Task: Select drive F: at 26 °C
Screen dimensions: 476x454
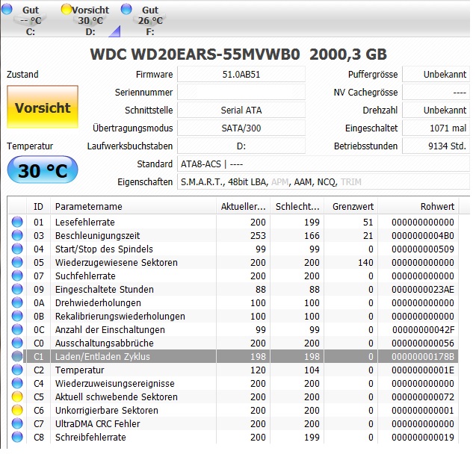Action: point(150,20)
